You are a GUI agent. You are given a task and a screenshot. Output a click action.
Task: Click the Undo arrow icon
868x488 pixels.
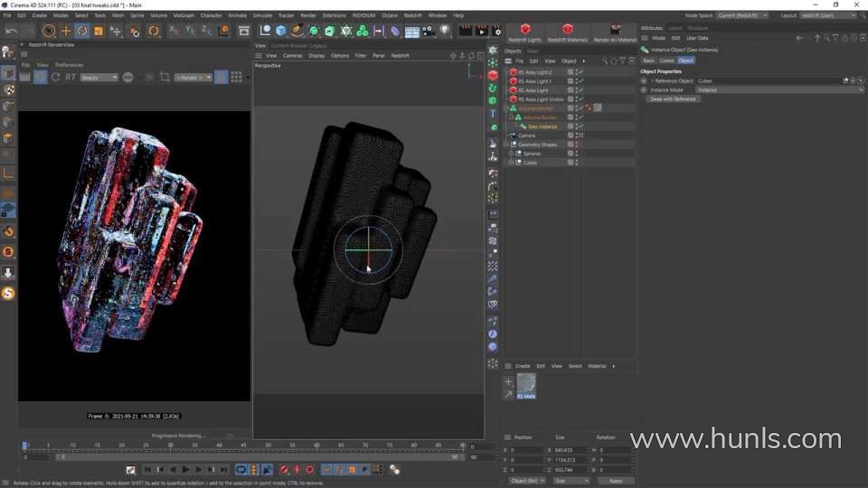(11, 31)
